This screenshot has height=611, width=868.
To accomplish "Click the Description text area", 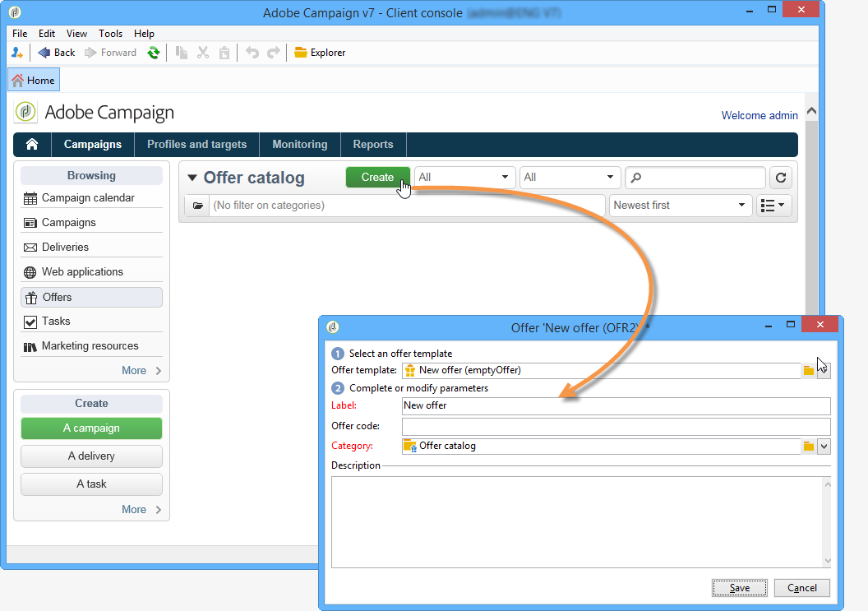I will (577, 522).
